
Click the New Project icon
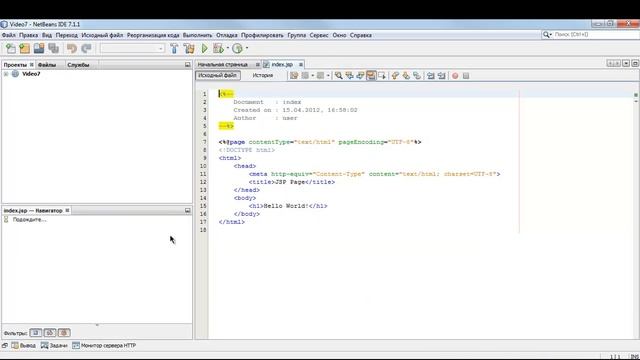[x=24, y=49]
